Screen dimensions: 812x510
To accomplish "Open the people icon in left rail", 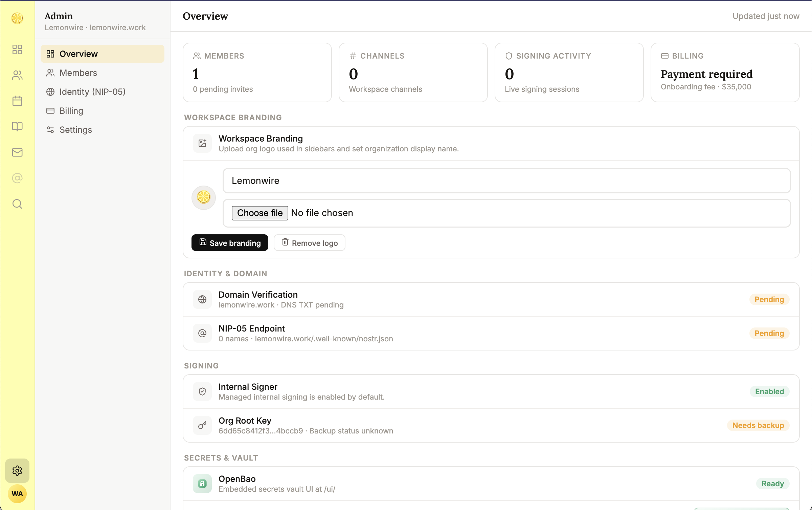I will 17,75.
